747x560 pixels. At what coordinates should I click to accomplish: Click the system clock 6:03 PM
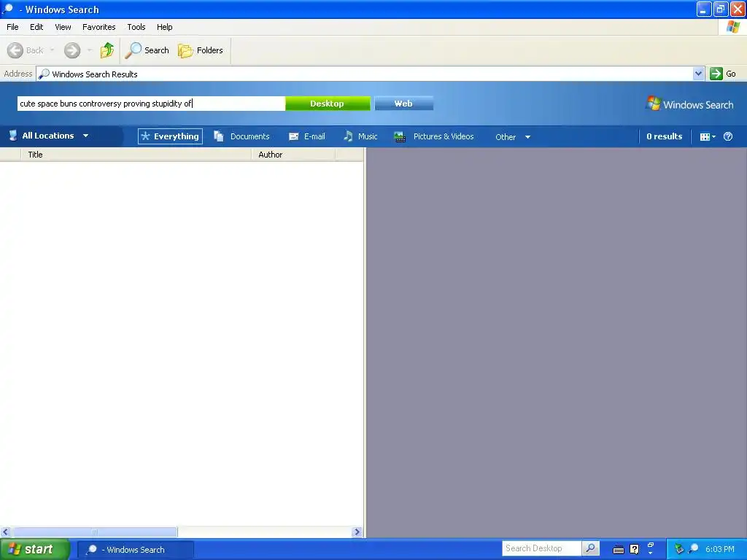pos(720,549)
